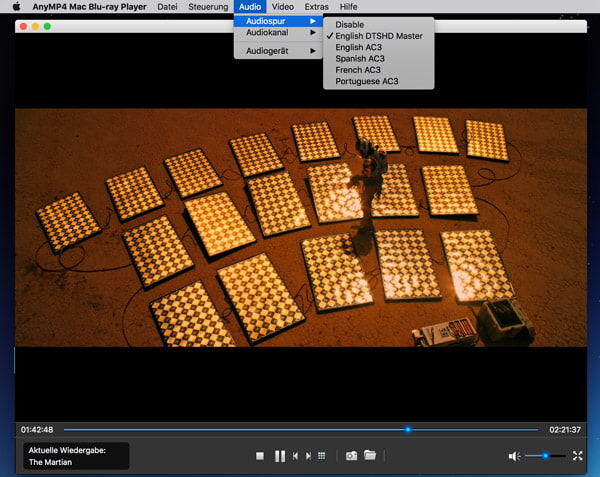
Task: Skip to the next chapter
Action: [x=308, y=456]
